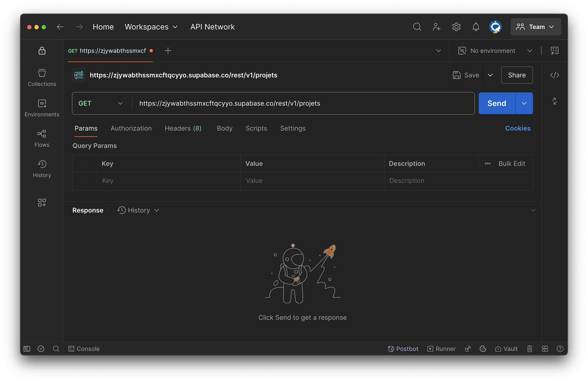Image resolution: width=588 pixels, height=382 pixels.
Task: Click the capture requests satellite icon
Action: pos(468,349)
